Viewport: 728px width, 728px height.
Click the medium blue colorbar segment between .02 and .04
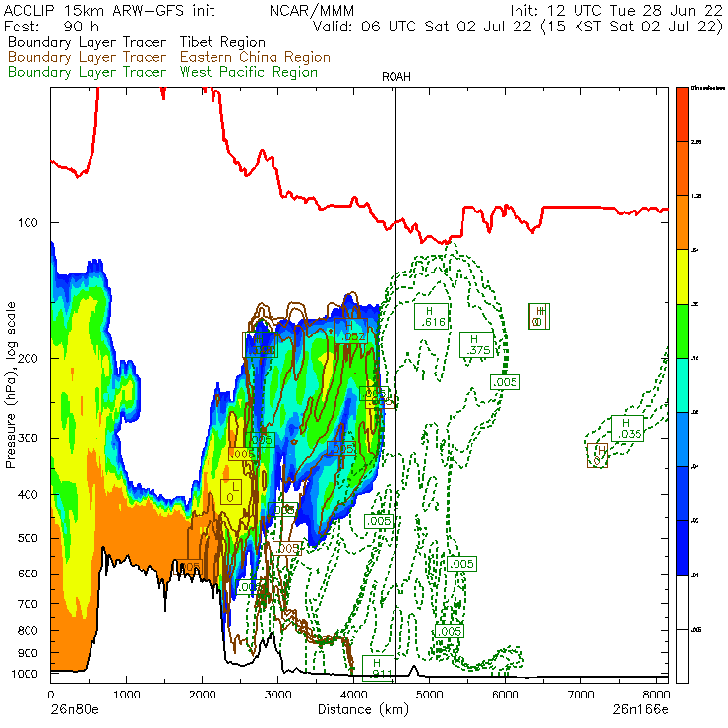pos(682,494)
